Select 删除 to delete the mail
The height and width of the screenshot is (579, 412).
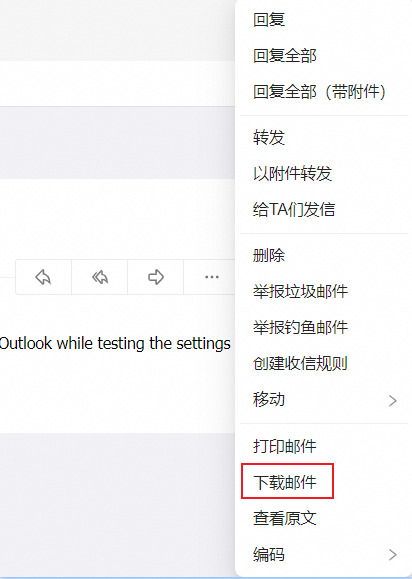tap(269, 255)
